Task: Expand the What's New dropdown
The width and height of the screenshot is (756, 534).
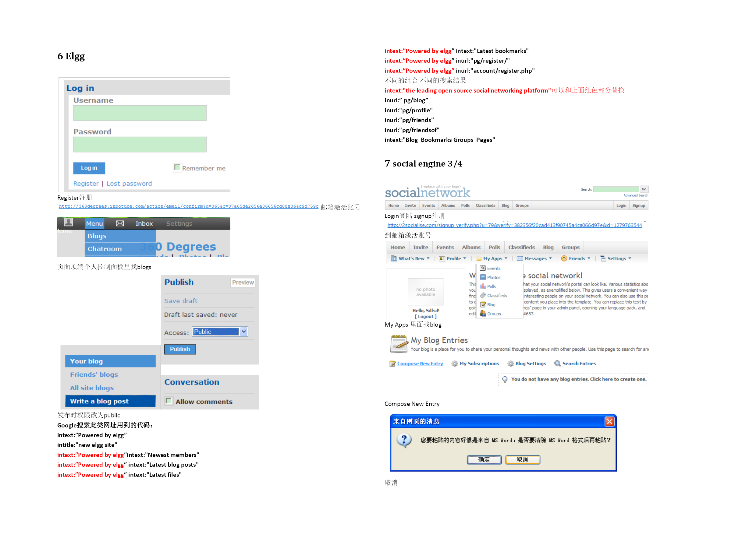Action: click(410, 258)
